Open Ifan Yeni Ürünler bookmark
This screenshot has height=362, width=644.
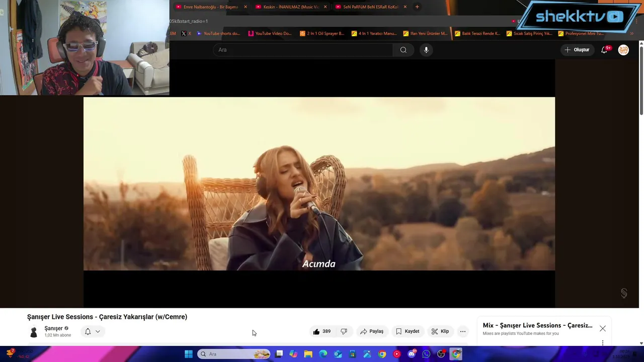point(425,34)
